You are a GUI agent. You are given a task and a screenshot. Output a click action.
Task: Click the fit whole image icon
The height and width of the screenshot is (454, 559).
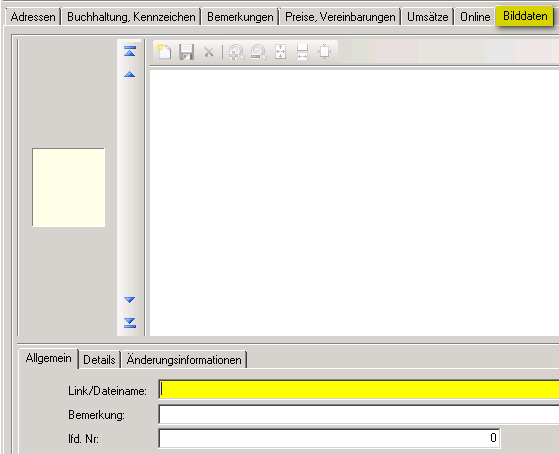click(x=324, y=52)
